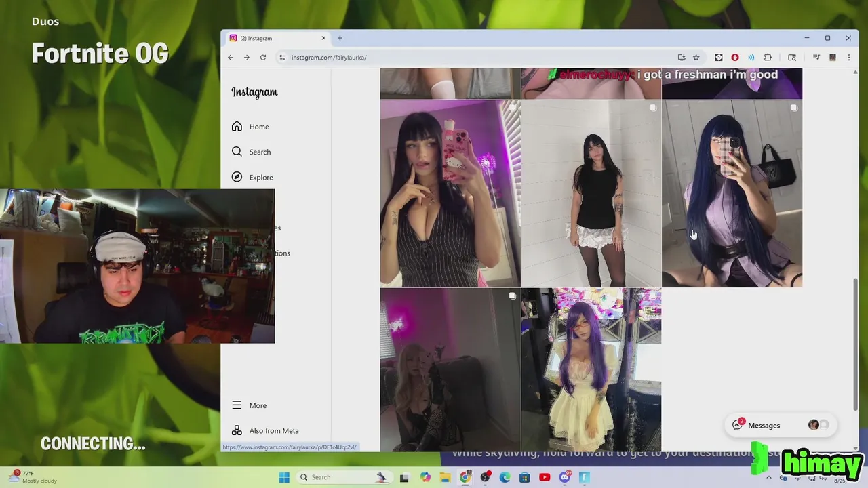Click the Search magnifier icon in sidebar
The image size is (868, 488).
(237, 152)
